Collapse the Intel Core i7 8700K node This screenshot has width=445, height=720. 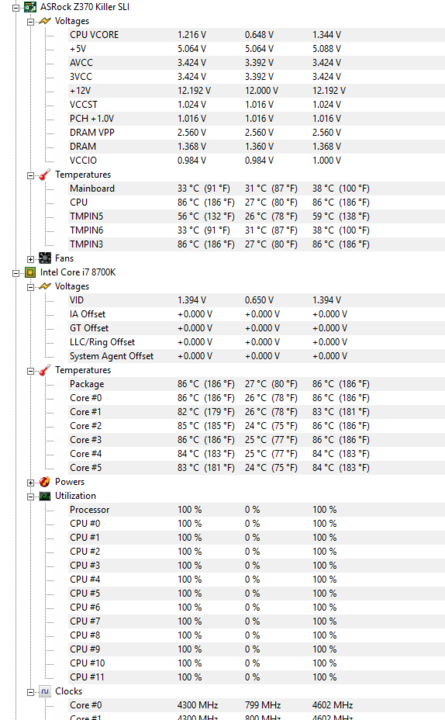[x=16, y=273]
